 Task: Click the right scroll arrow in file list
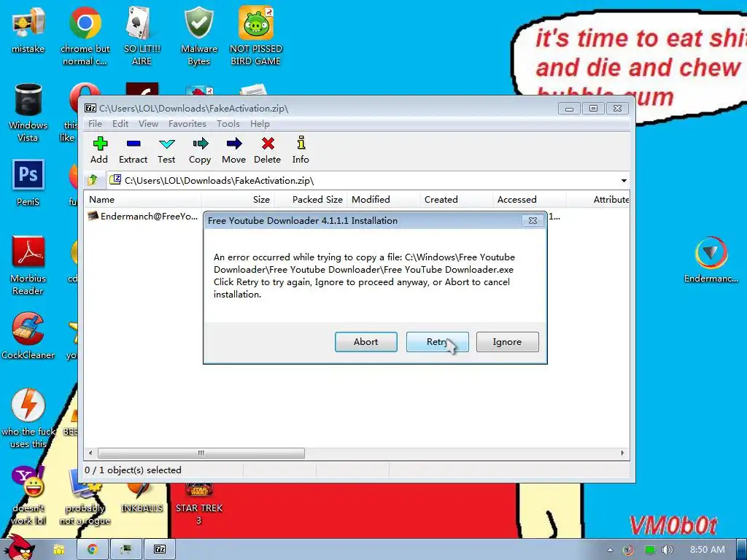coord(622,453)
